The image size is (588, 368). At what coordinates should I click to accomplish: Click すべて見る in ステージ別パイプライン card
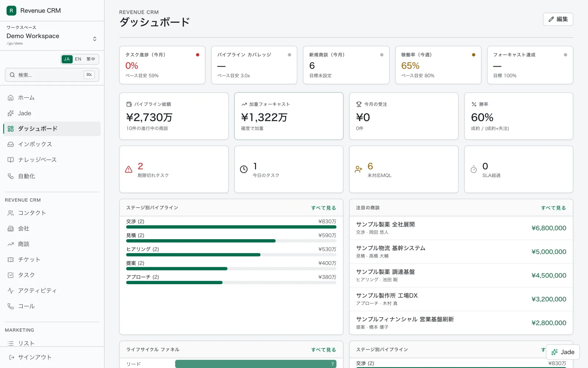tap(323, 208)
